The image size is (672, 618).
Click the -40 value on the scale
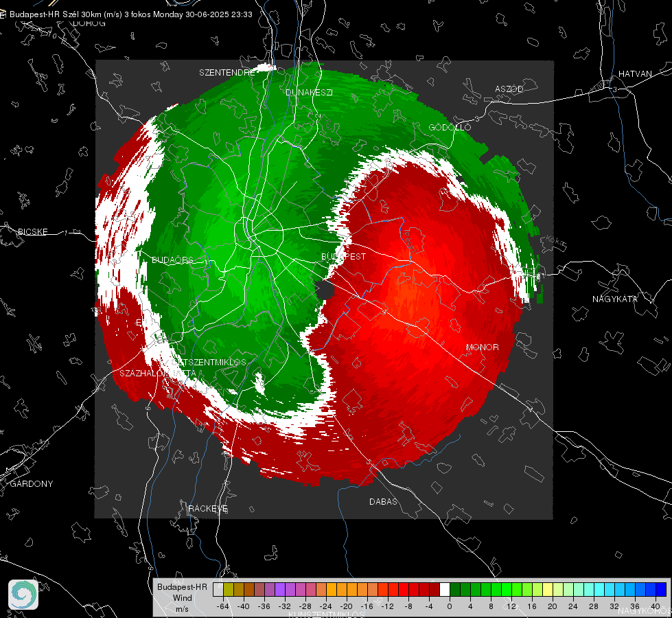pyautogui.click(x=243, y=606)
